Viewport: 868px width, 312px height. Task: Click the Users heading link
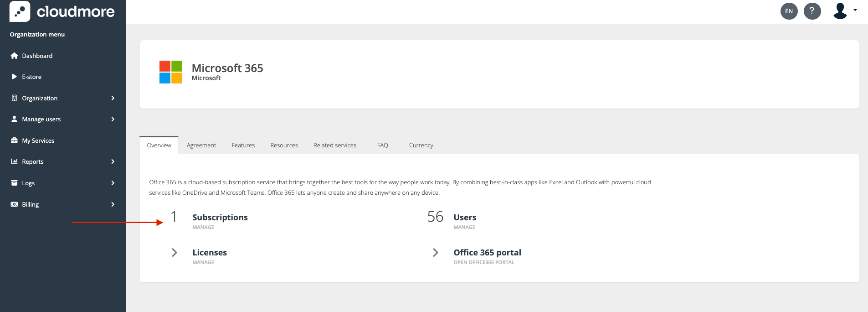point(465,218)
